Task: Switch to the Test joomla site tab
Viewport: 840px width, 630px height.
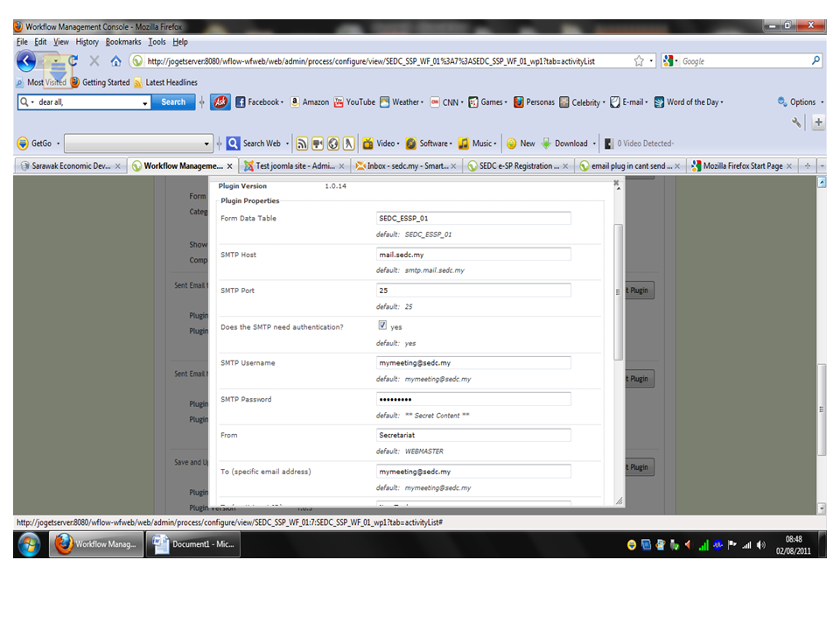Action: (295, 166)
